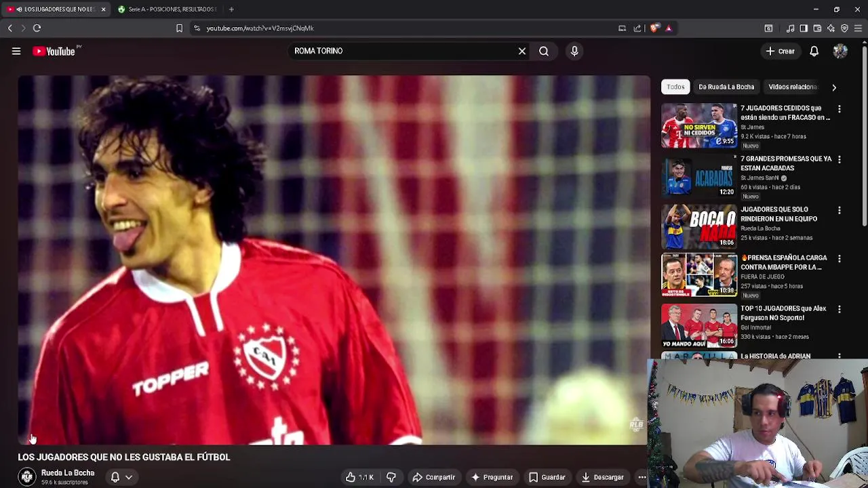
Task: Mute the audio-playing YouTube tab
Action: tap(18, 9)
